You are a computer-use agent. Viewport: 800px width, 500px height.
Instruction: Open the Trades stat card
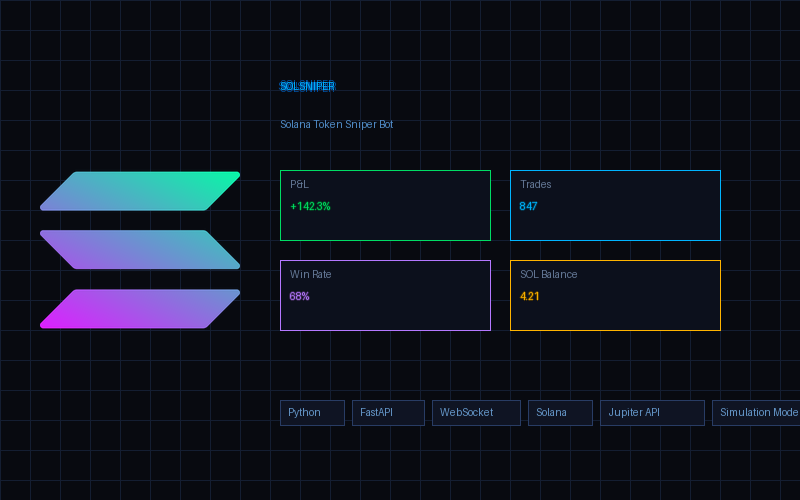click(615, 206)
